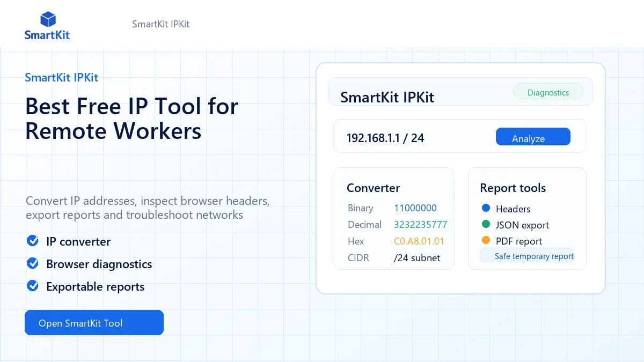Viewport: 644px width, 362px height.
Task: Click the Converter card heading
Action: (373, 188)
